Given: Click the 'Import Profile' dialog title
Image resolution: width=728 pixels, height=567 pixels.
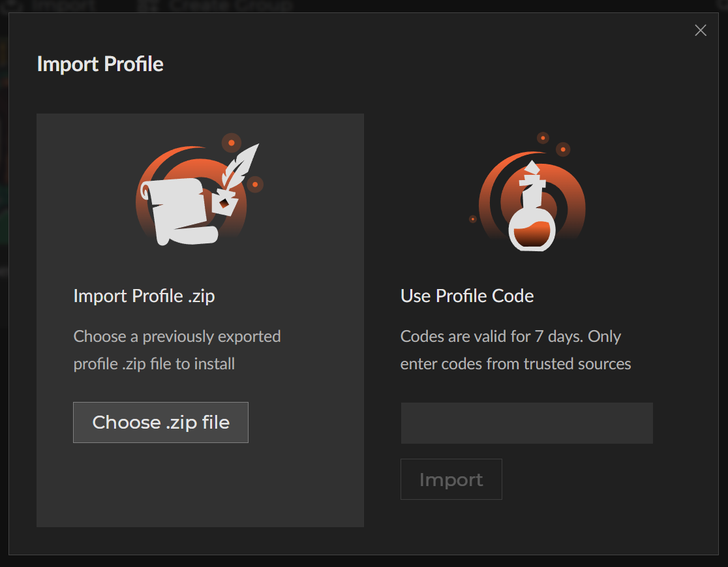Looking at the screenshot, I should click(x=100, y=64).
